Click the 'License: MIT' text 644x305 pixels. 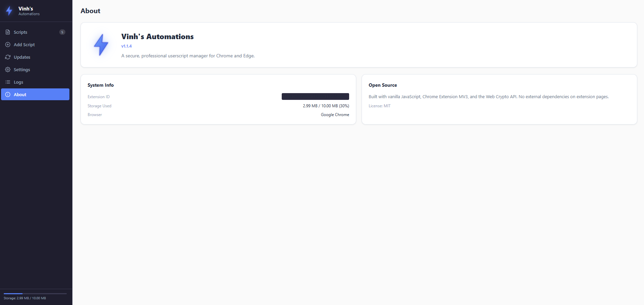(x=379, y=106)
